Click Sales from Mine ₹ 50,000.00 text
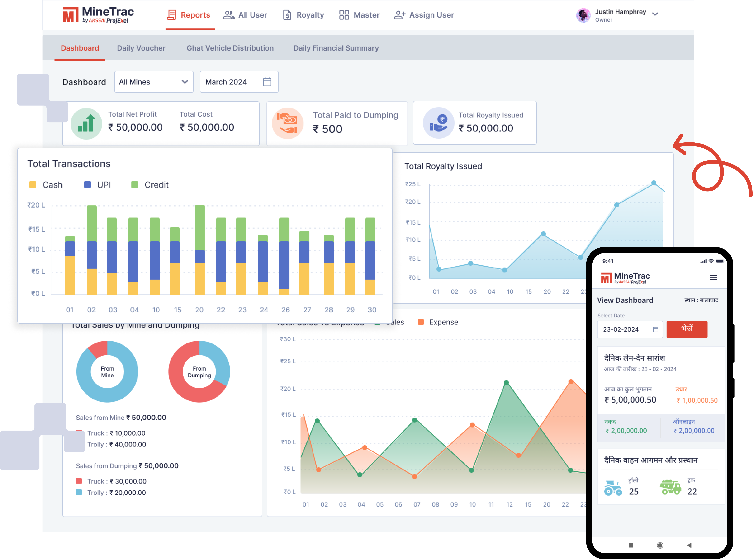This screenshot has width=756, height=559. click(121, 418)
